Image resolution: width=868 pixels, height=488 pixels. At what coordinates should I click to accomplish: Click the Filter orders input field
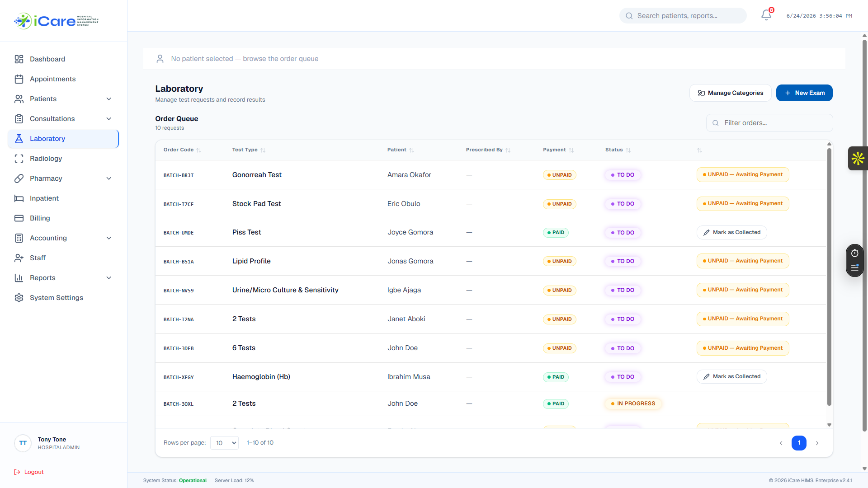769,123
